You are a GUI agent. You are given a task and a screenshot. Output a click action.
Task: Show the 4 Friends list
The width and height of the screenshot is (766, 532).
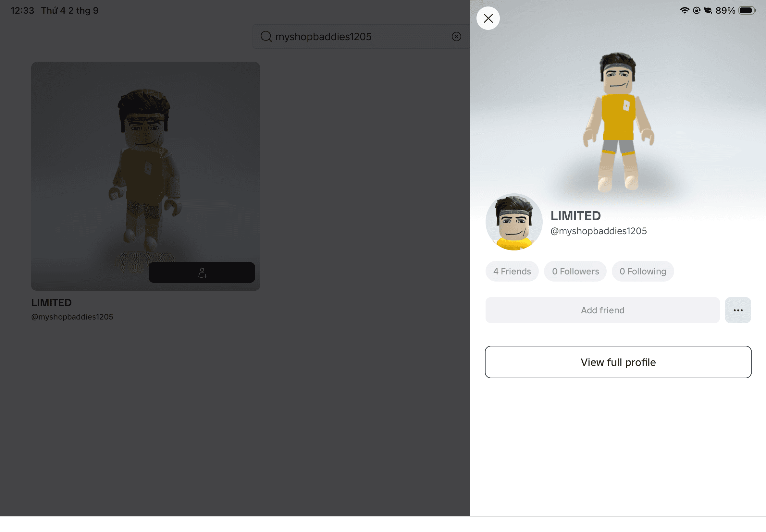tap(512, 271)
